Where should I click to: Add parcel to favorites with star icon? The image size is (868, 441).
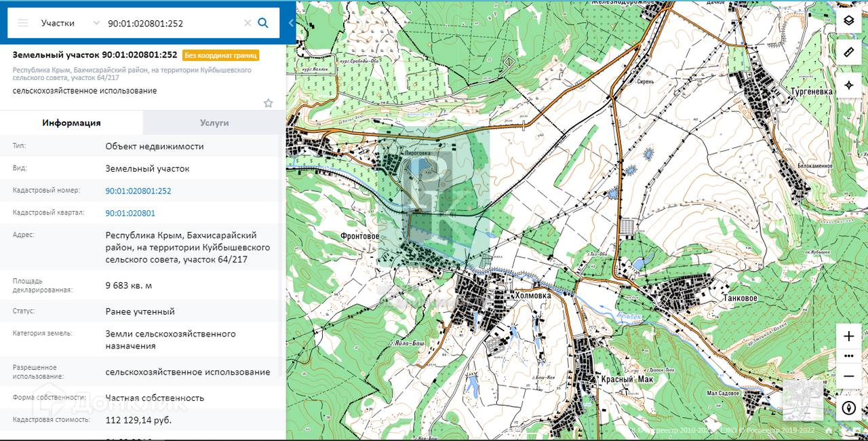pos(269,103)
